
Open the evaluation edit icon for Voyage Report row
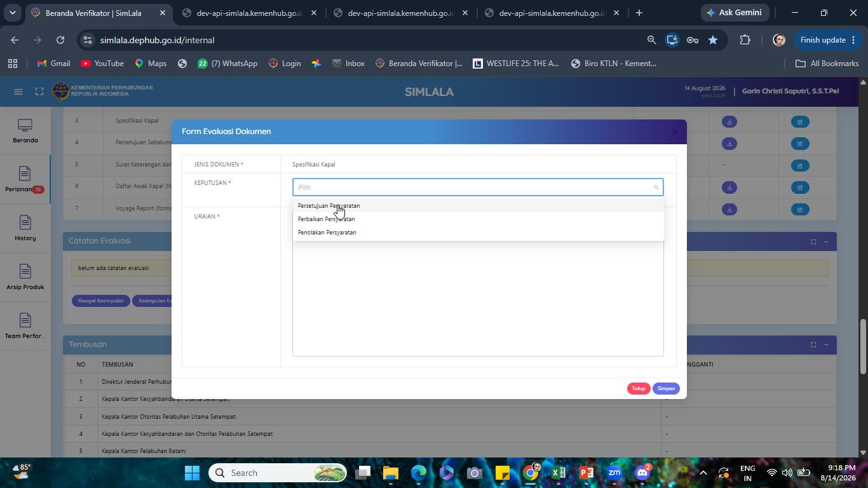click(x=800, y=209)
